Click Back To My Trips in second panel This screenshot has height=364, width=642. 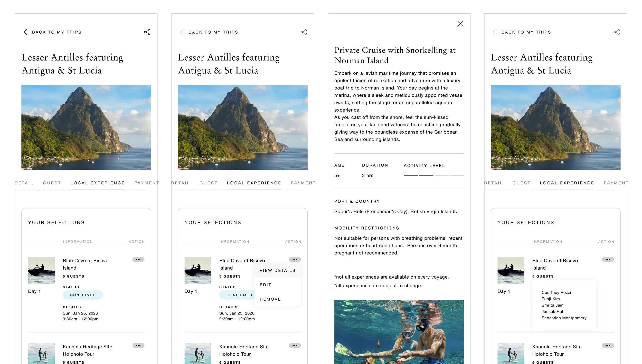[213, 32]
